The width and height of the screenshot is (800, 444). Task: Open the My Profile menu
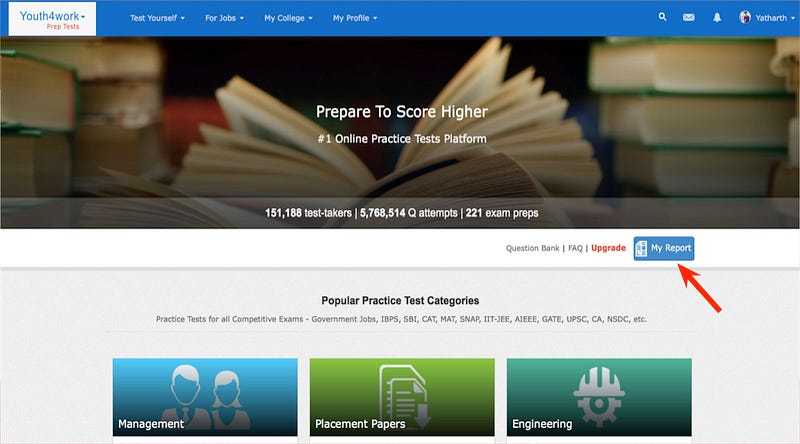tap(355, 18)
